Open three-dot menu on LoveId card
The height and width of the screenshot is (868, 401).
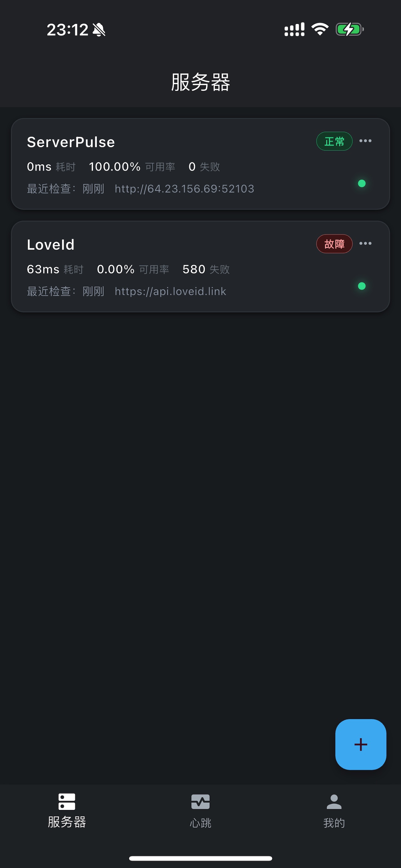[365, 243]
